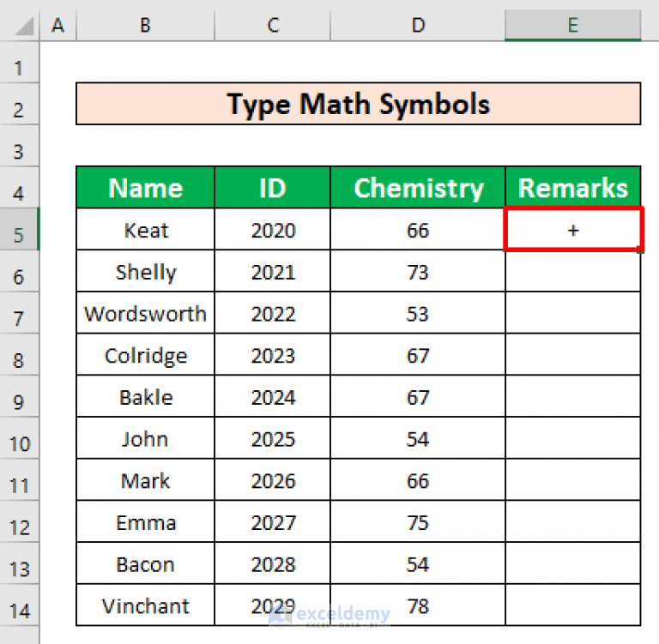Click the ID cell '2027'
Viewport: 659px width, 644px height.
tap(273, 521)
